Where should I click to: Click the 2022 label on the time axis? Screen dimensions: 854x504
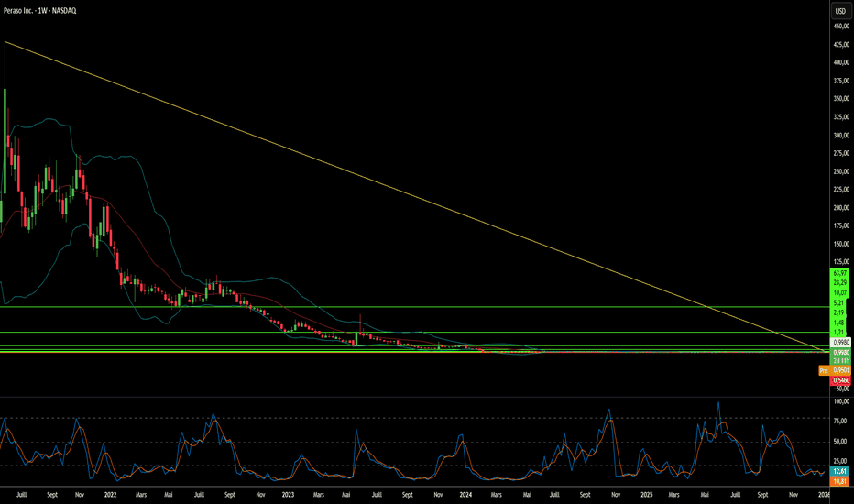tap(111, 495)
